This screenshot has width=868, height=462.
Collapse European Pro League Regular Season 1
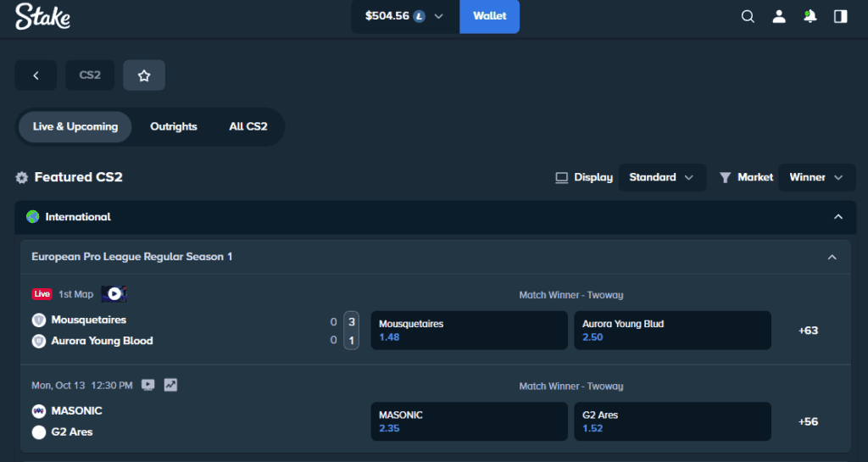tap(832, 257)
